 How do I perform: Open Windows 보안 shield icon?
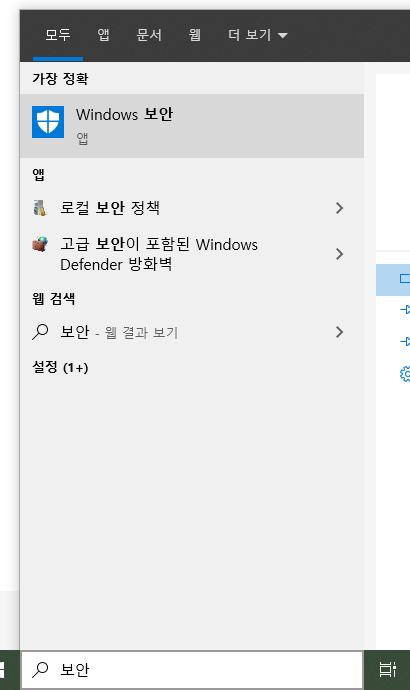48,122
